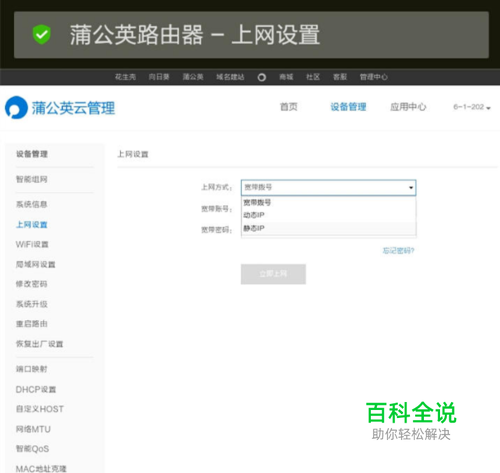Open 管理中心 in top dark menu

(374, 77)
